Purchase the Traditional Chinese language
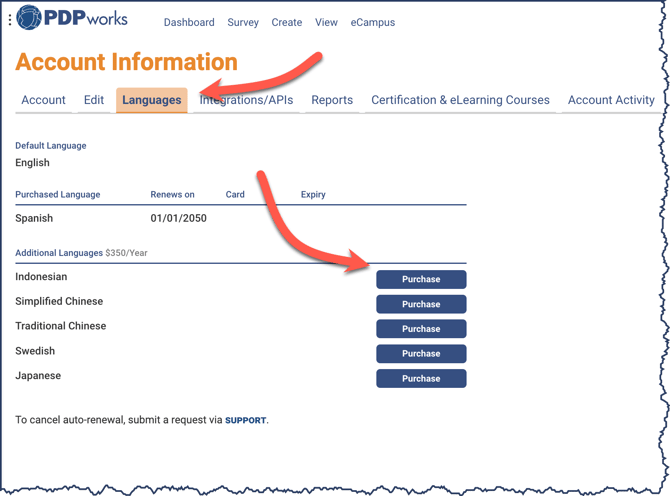Viewport: 670px width, 496px height. 421,329
